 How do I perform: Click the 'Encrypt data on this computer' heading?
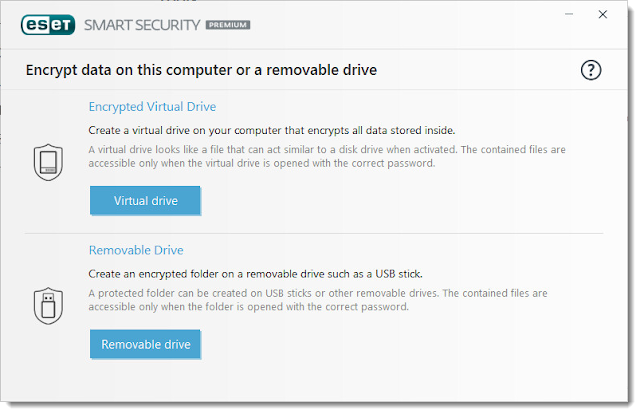(x=201, y=70)
